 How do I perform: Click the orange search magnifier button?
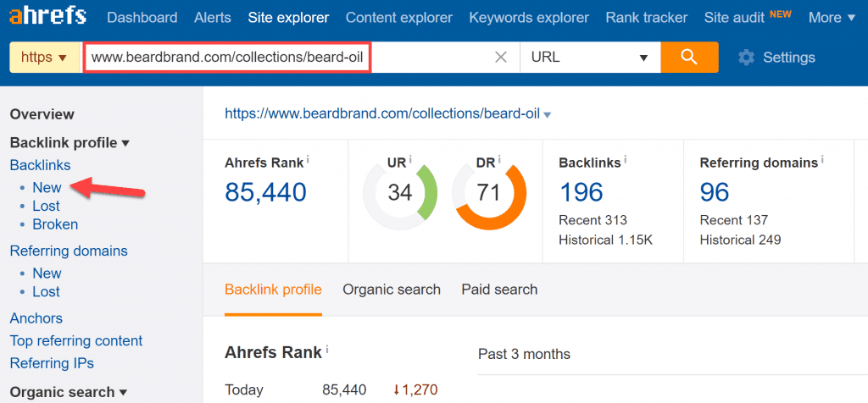pos(688,58)
